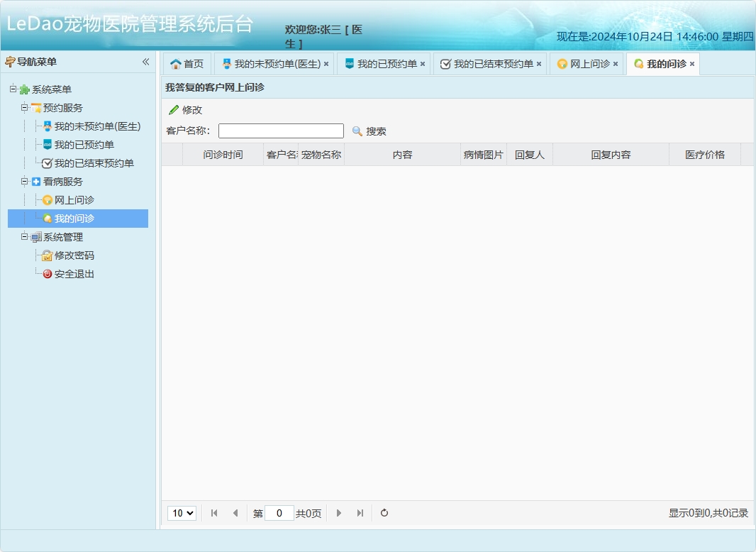This screenshot has width=756, height=552.
Task: Click the previous page arrow icon
Action: [x=235, y=513]
